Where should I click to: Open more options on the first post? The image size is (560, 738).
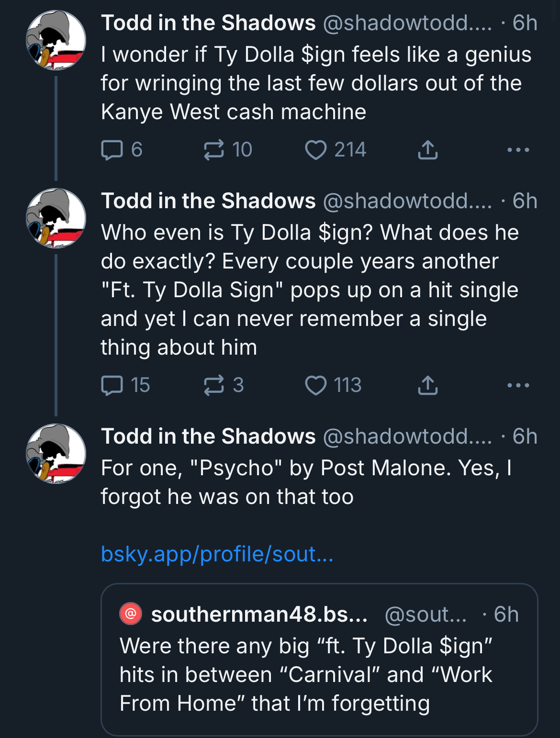[518, 150]
